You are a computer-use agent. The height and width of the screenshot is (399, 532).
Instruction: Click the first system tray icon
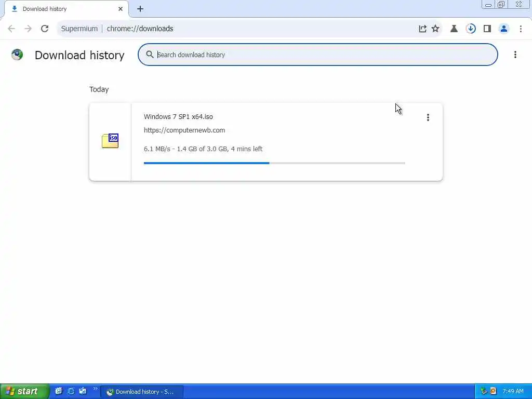coord(484,391)
